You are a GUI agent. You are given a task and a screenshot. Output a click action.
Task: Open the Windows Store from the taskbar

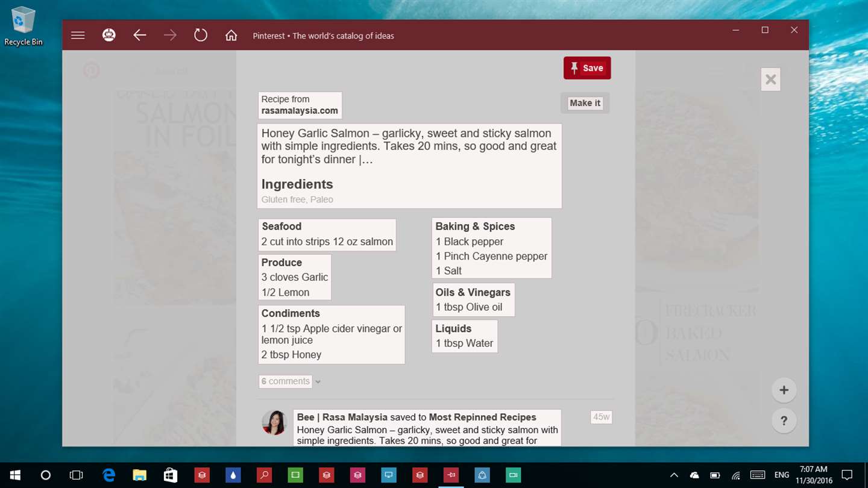point(171,475)
